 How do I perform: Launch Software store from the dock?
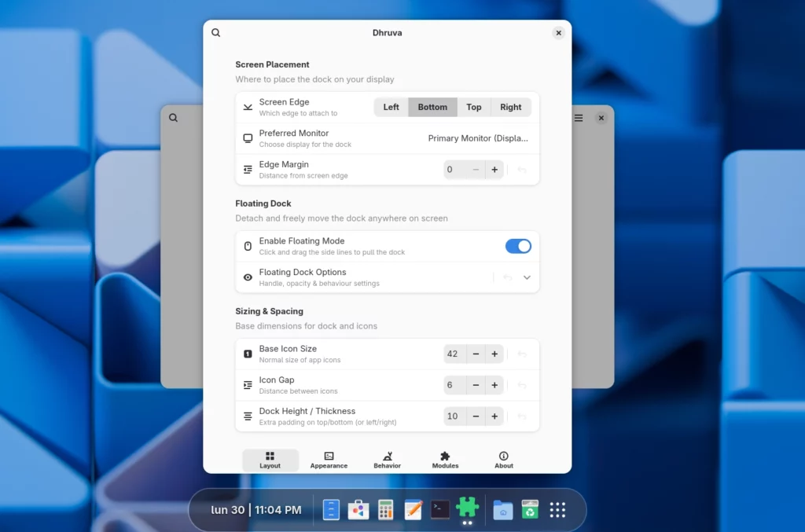[x=358, y=510]
